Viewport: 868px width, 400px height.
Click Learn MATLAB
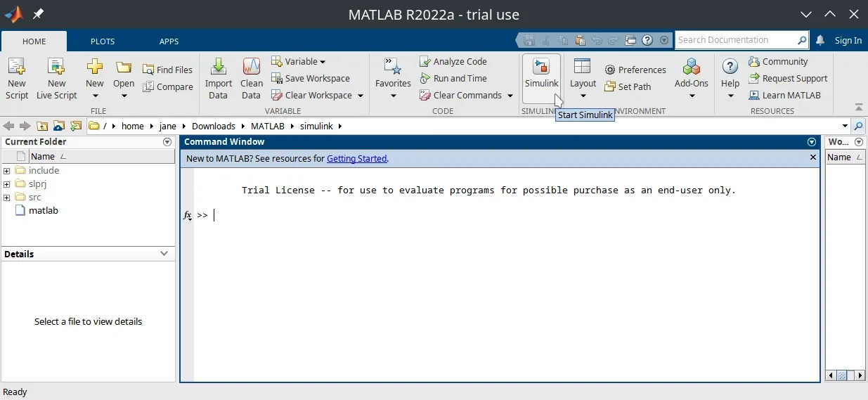point(784,95)
